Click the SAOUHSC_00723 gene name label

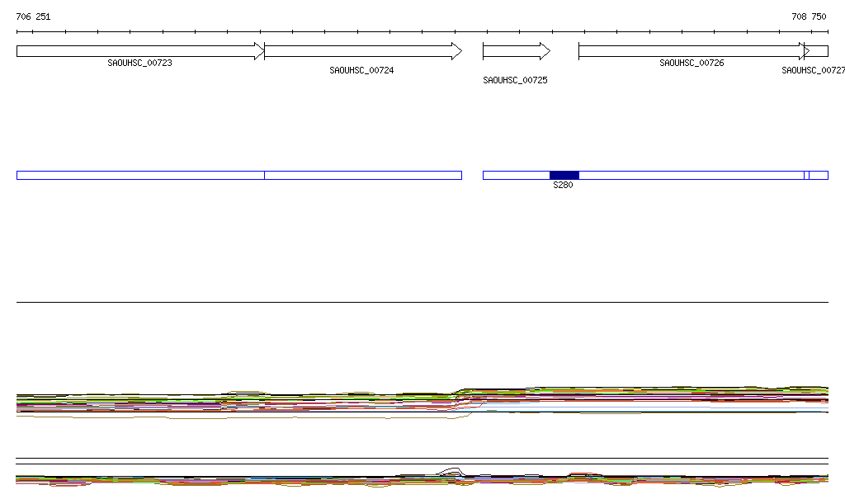click(139, 64)
